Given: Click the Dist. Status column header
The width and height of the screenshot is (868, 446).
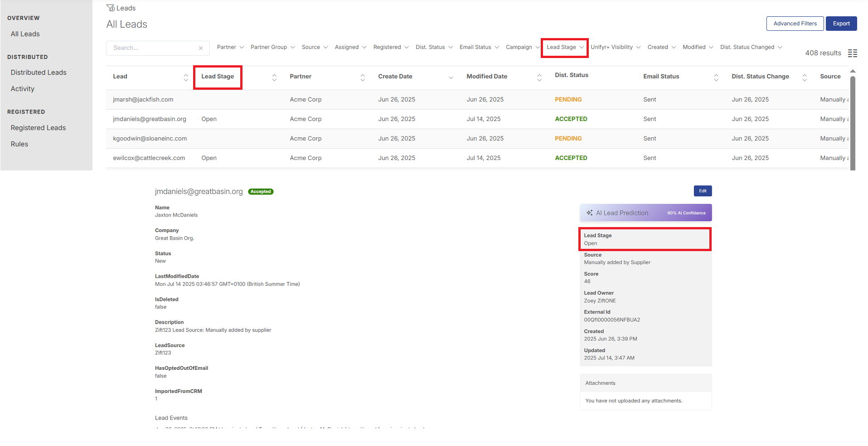Looking at the screenshot, I should tap(572, 75).
